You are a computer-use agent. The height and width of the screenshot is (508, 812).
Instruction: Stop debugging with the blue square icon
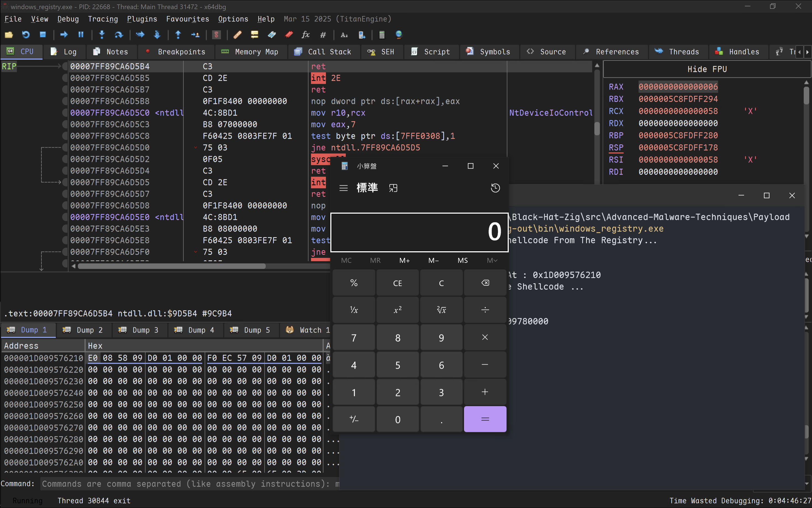pyautogui.click(x=43, y=35)
